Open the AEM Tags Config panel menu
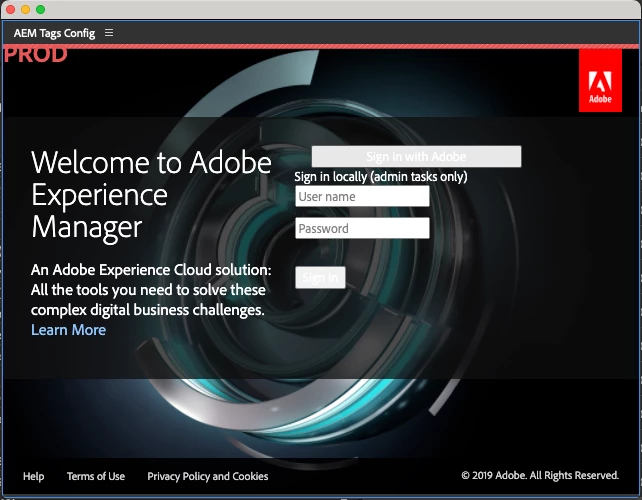The width and height of the screenshot is (642, 500). coord(109,32)
